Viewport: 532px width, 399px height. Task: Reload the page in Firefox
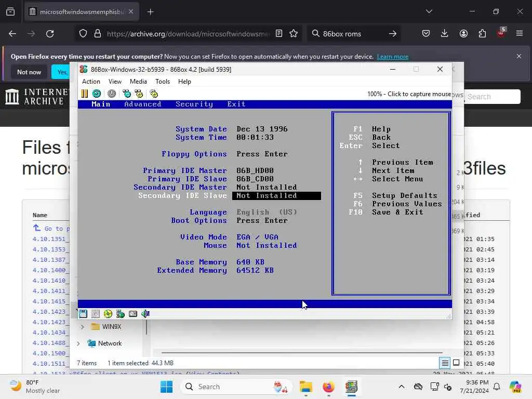(x=50, y=34)
